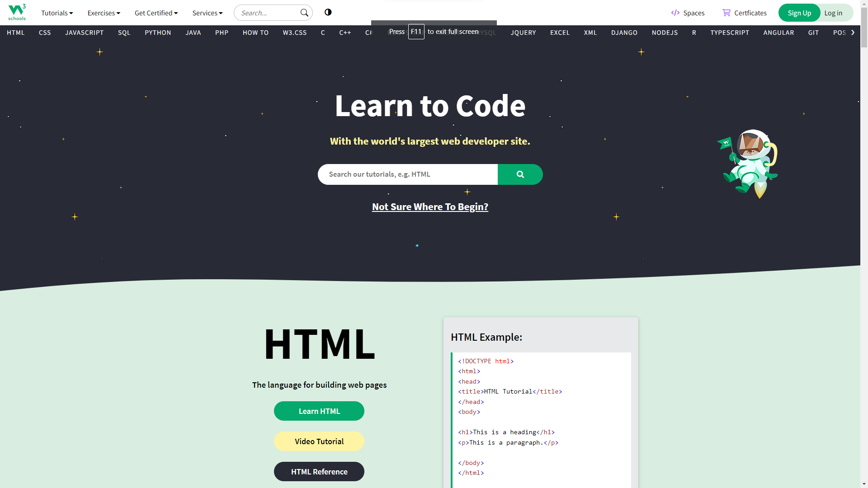Select CSS in the topic bar
Viewport: 868px width, 488px height.
pos(45,33)
